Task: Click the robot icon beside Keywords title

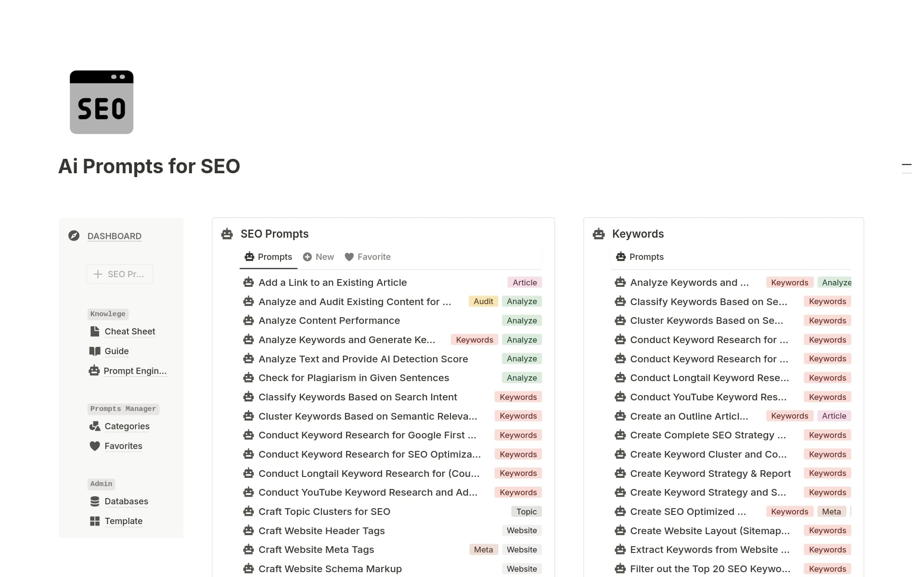Action: point(598,234)
